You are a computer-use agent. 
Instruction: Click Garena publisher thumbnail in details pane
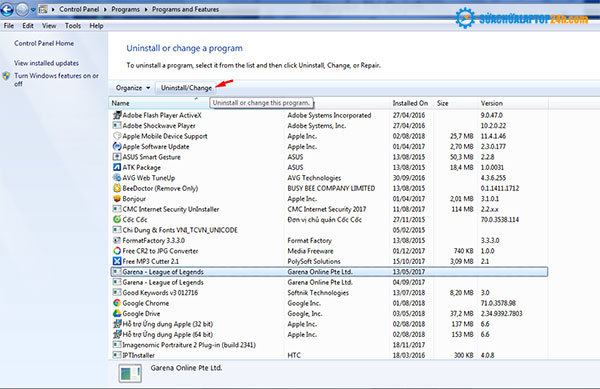point(130,373)
